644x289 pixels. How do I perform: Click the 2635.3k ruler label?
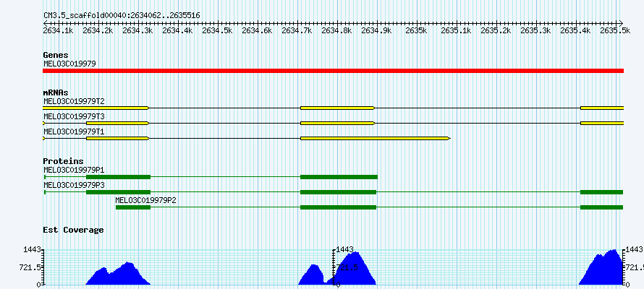pos(535,30)
